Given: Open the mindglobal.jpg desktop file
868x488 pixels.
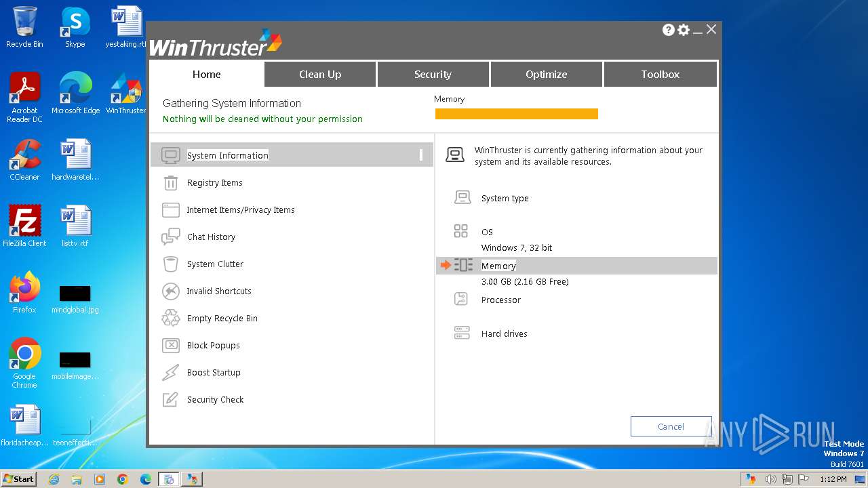Looking at the screenshot, I should point(75,299).
